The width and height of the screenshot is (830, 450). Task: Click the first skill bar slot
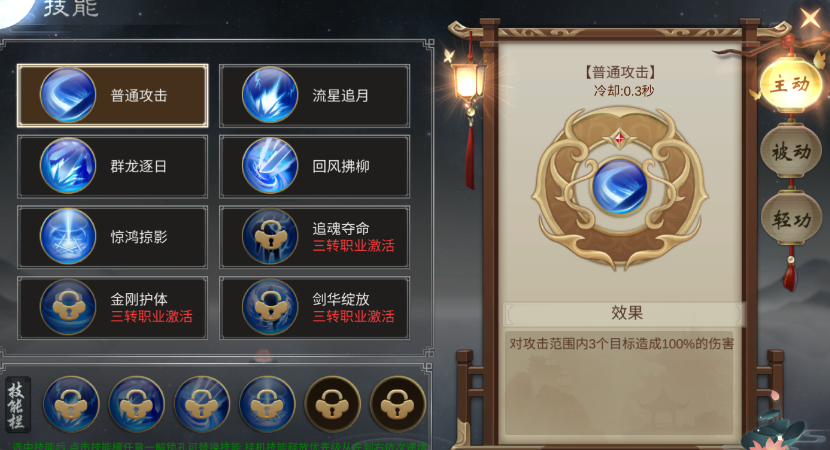point(71,404)
